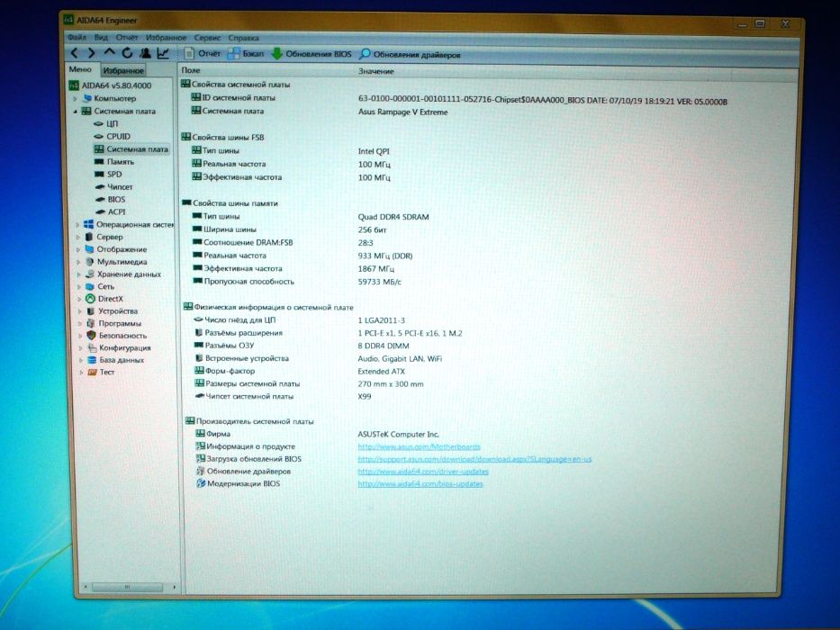Switch to the Меню tab
The image size is (840, 630).
(80, 69)
